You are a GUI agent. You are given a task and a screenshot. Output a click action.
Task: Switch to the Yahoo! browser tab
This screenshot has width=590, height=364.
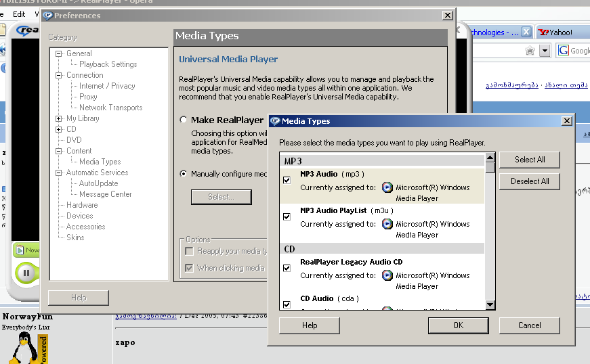pos(561,32)
